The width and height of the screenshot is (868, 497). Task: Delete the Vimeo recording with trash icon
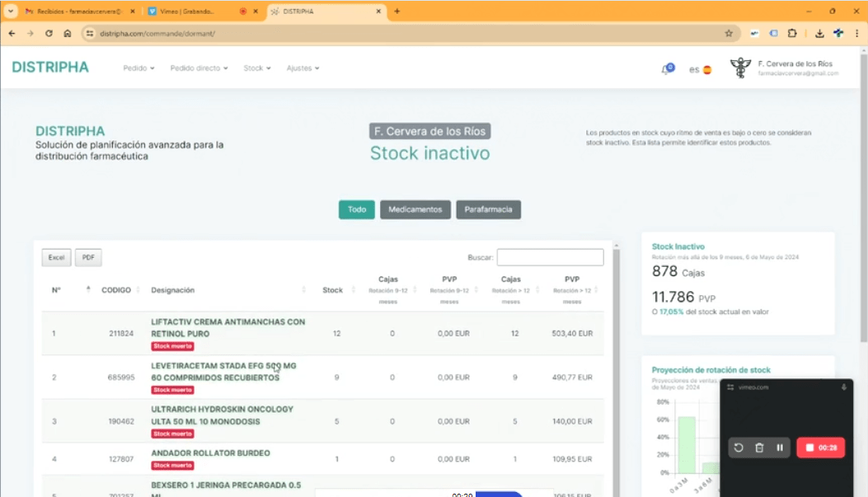pos(759,448)
